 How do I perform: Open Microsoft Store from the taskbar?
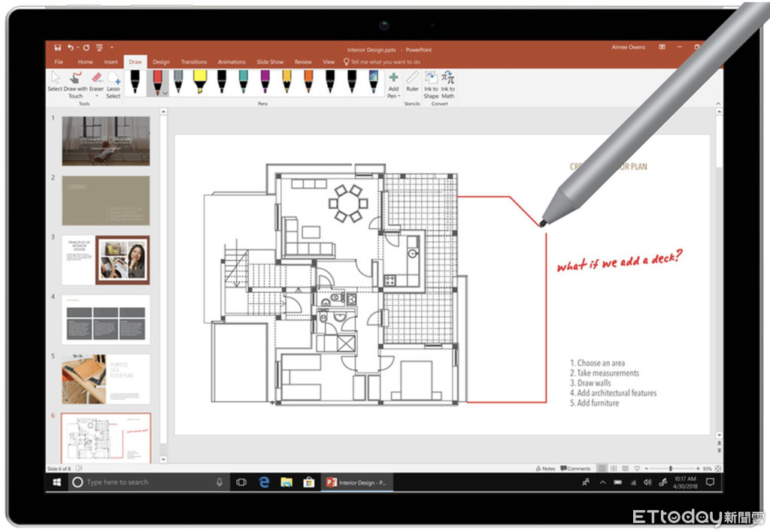coord(309,482)
